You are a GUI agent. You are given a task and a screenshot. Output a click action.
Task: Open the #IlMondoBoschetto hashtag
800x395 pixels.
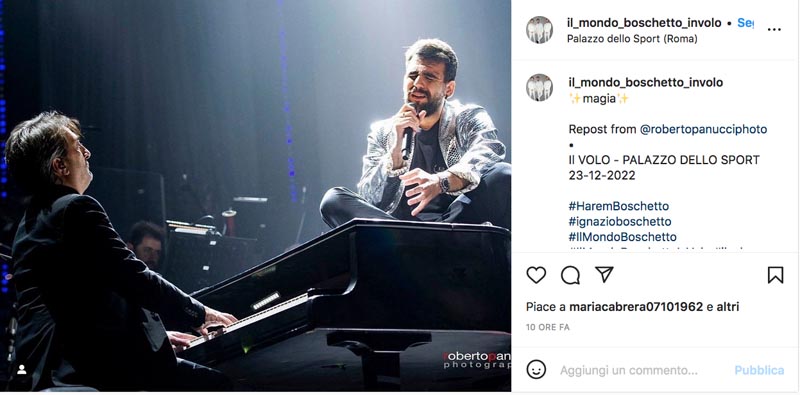[622, 237]
